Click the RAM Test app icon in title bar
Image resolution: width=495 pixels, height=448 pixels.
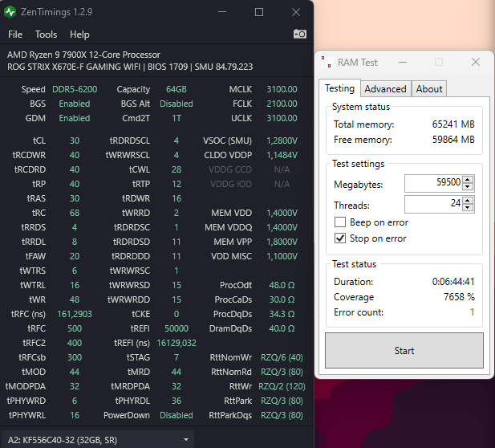tap(327, 62)
